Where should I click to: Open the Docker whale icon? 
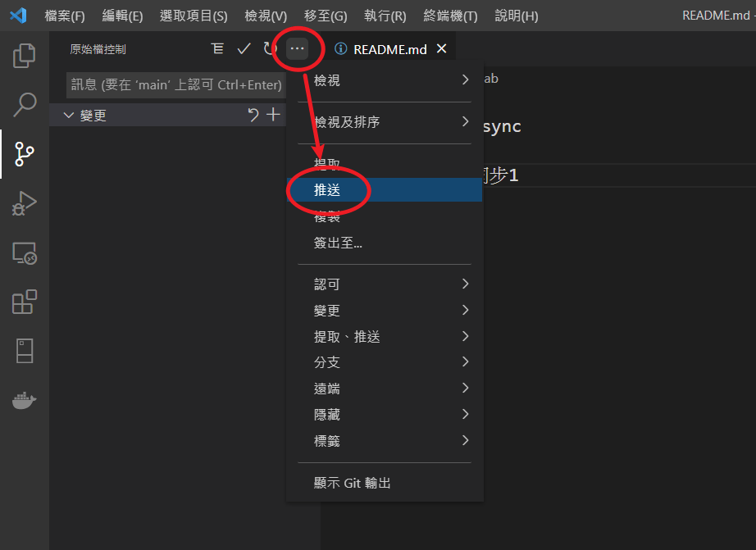pyautogui.click(x=24, y=400)
